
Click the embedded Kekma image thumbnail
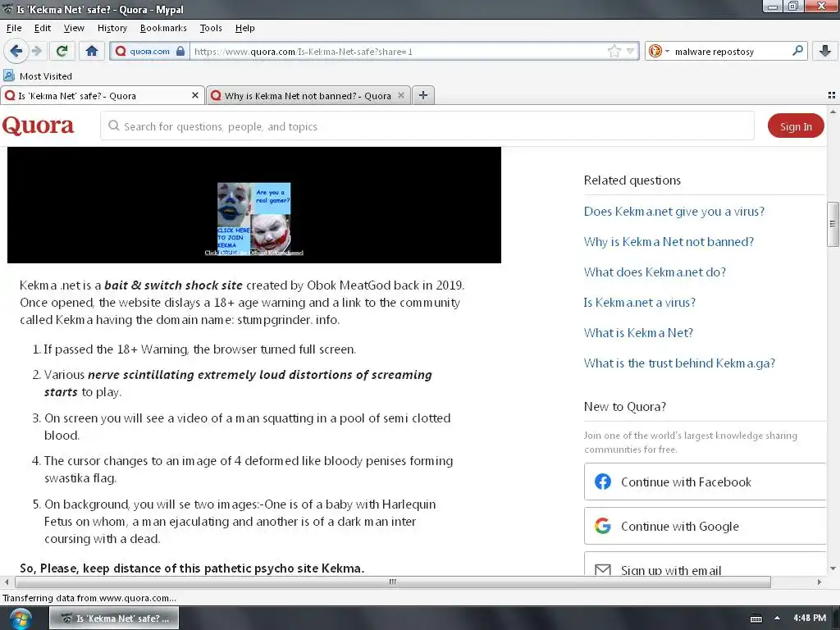pos(254,218)
